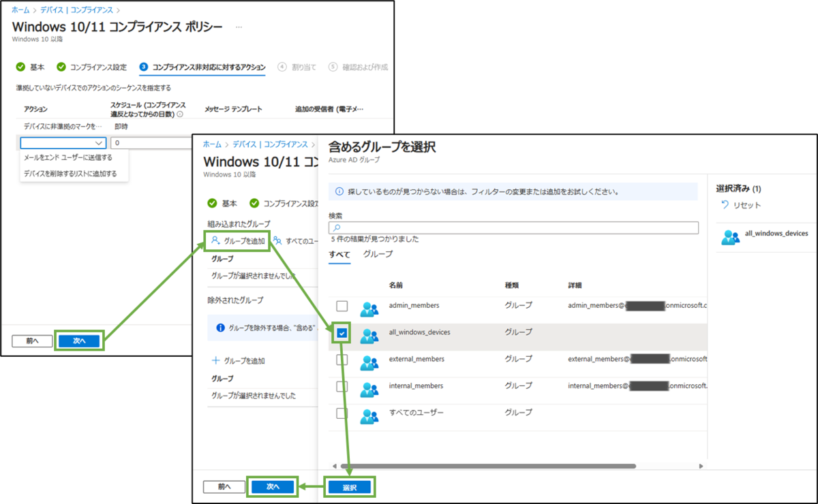Click external_members name text

416,359
